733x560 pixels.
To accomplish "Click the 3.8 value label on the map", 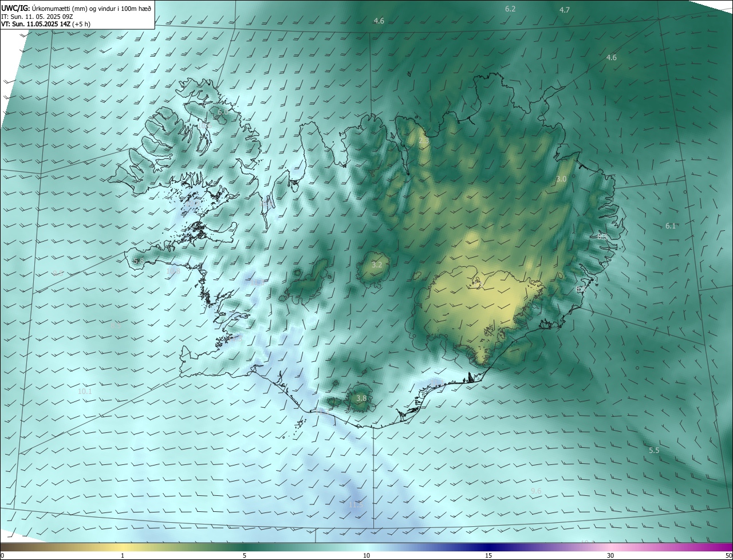I will click(x=361, y=398).
